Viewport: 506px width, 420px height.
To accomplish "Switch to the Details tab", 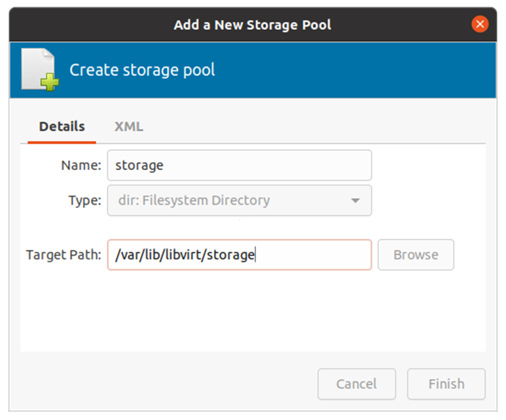I will point(62,127).
